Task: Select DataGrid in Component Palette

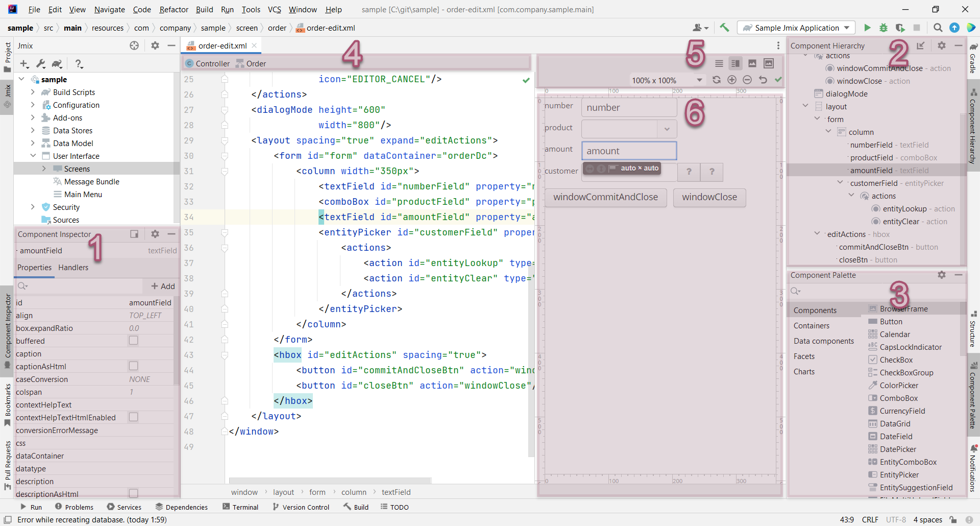Action: (895, 423)
